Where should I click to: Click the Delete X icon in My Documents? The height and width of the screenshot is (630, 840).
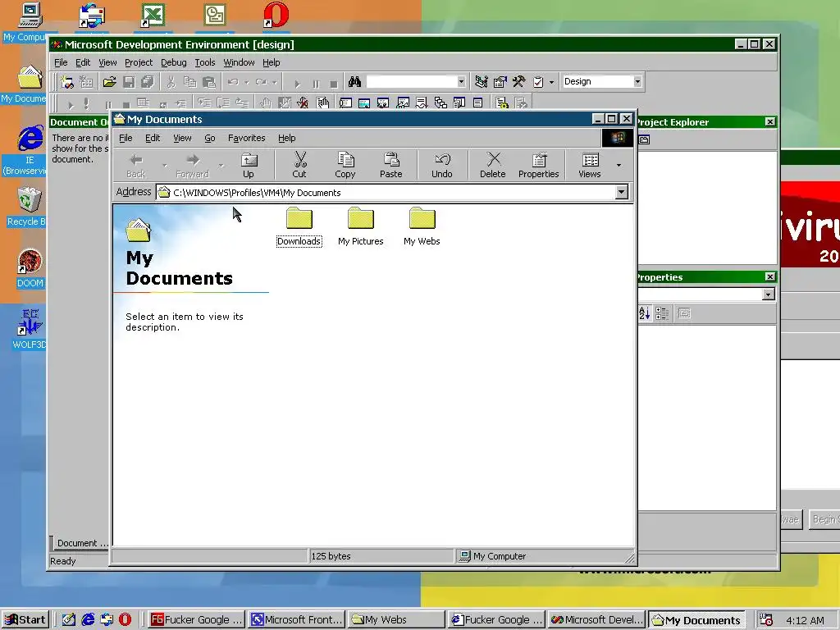point(493,159)
